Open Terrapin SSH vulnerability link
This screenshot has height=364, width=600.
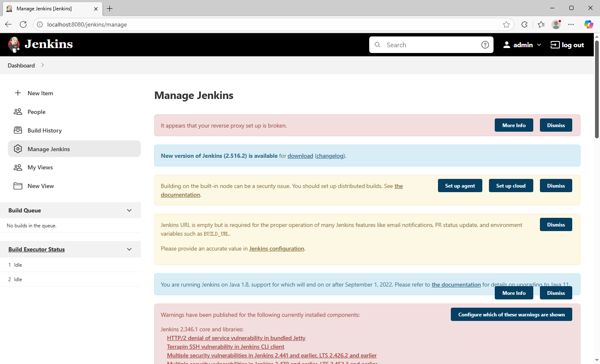[225, 347]
